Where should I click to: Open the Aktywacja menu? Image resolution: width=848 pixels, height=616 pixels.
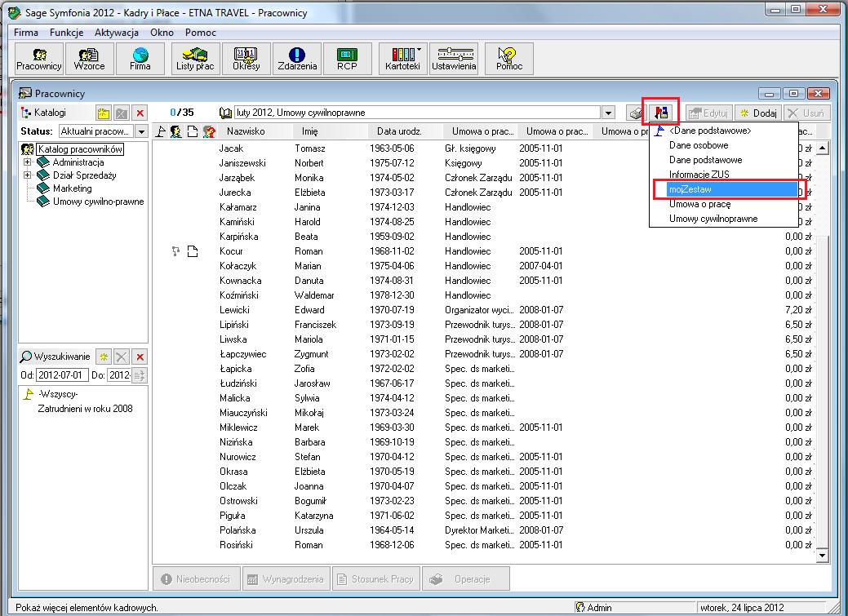[116, 33]
